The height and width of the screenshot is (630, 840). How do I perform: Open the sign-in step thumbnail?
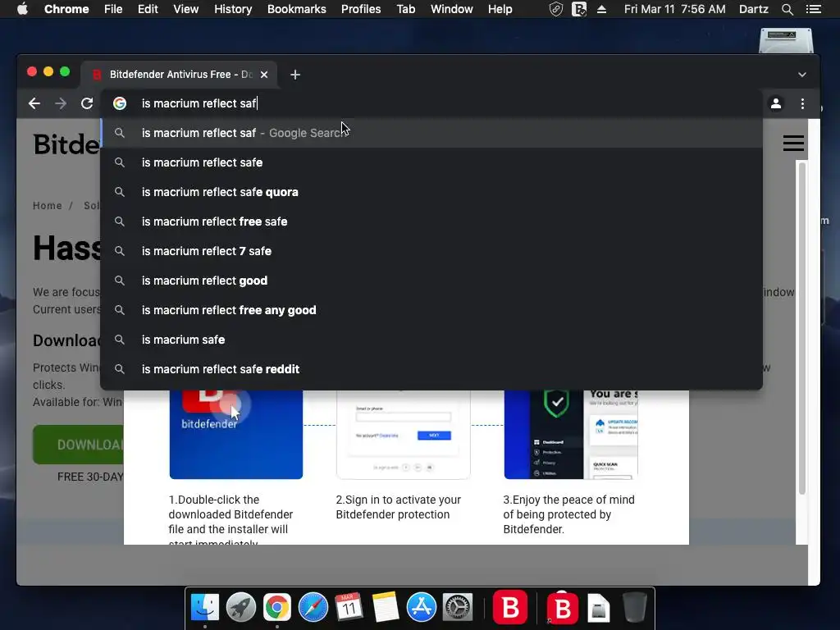pos(404,434)
